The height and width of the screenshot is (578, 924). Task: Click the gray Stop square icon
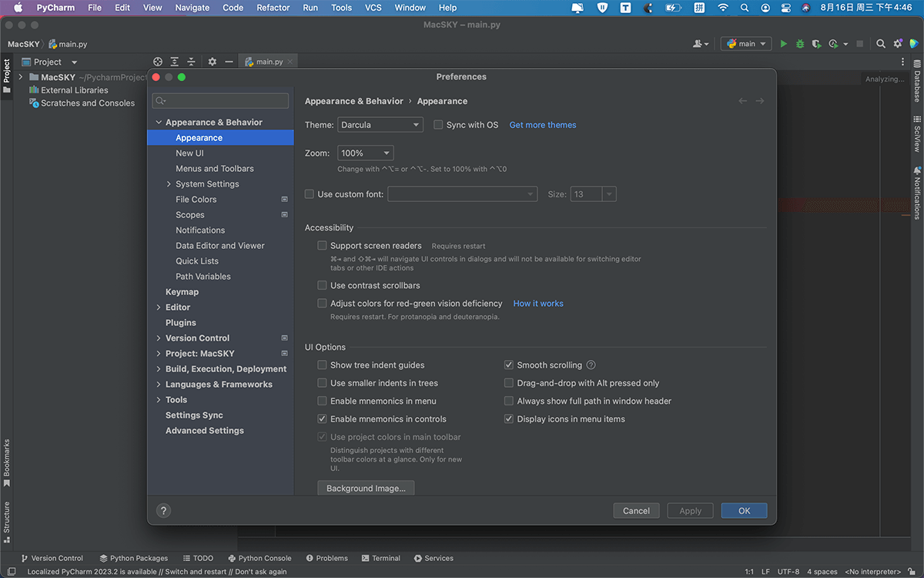tap(860, 44)
